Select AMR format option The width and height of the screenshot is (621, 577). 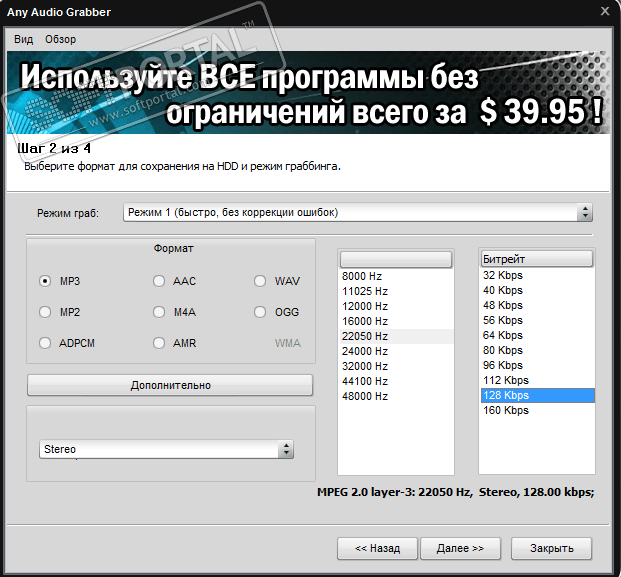(x=159, y=343)
